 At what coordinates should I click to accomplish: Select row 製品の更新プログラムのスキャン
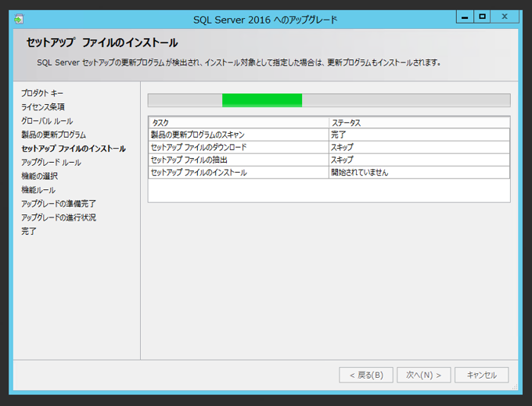coord(329,135)
